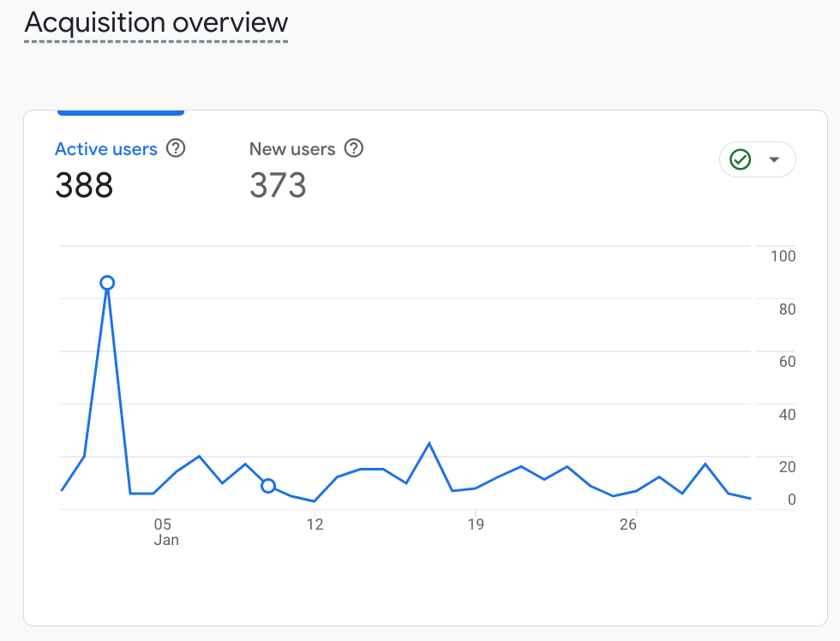Select the highest peak marker on the chart
This screenshot has width=840, height=641.
(x=107, y=283)
